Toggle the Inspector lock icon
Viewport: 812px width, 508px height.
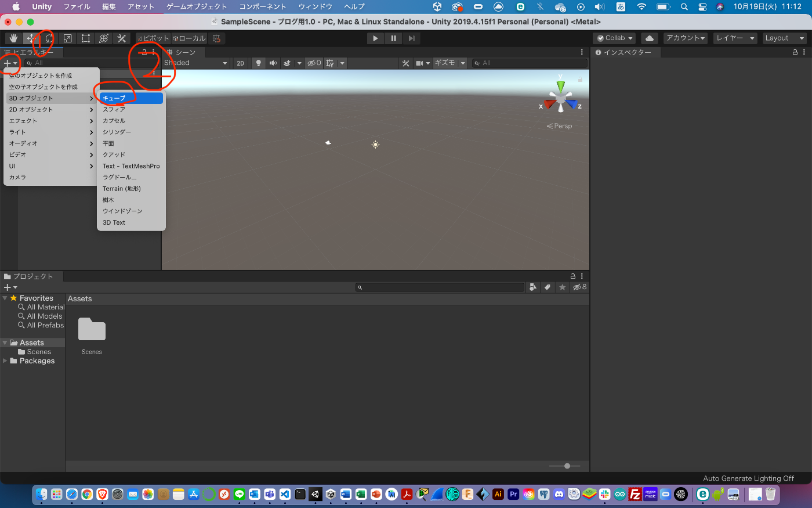tap(795, 52)
